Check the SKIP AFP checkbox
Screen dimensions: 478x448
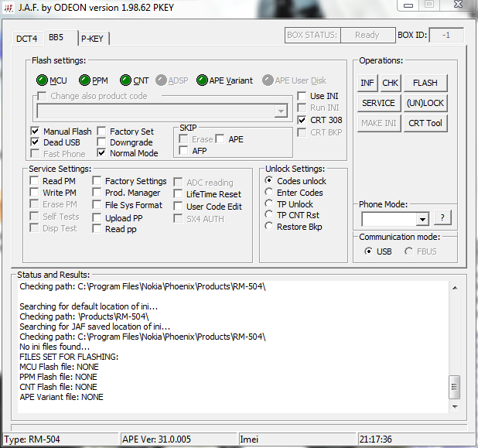[183, 151]
